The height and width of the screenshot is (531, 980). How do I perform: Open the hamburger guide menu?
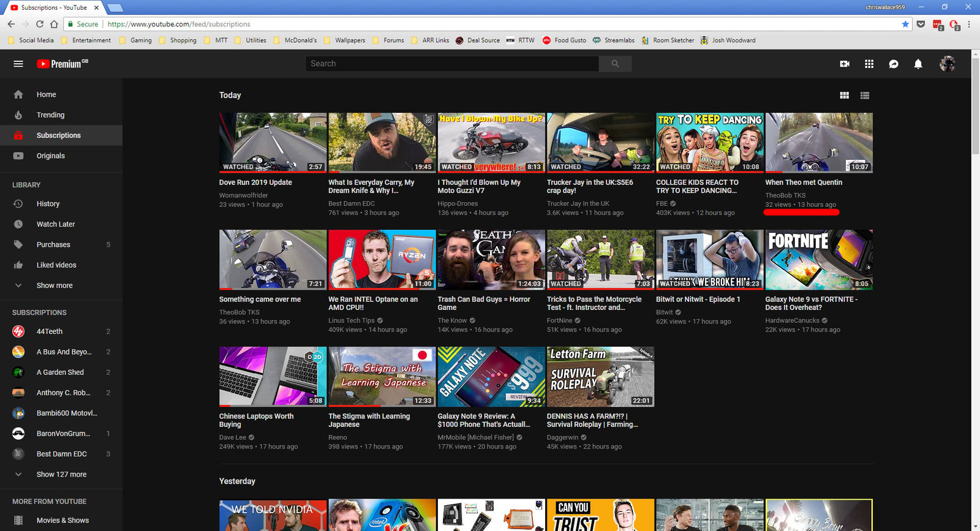[18, 64]
